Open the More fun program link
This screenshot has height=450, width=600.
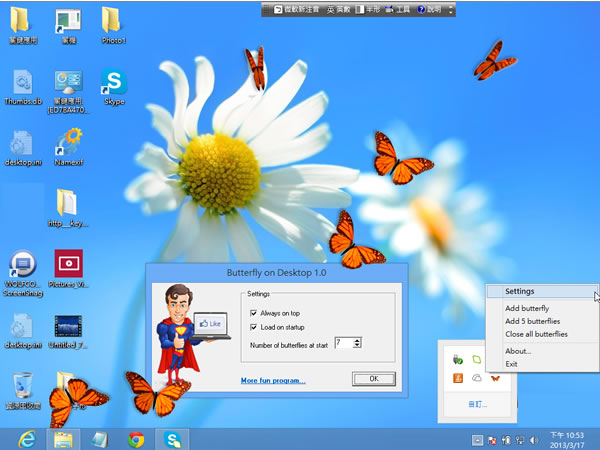tap(273, 380)
